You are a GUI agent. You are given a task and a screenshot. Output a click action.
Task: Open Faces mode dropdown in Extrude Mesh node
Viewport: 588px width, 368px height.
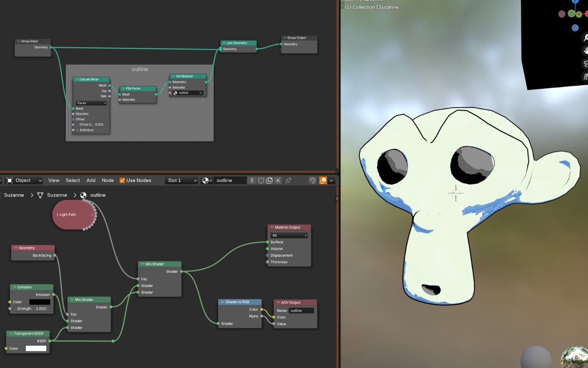(91, 103)
